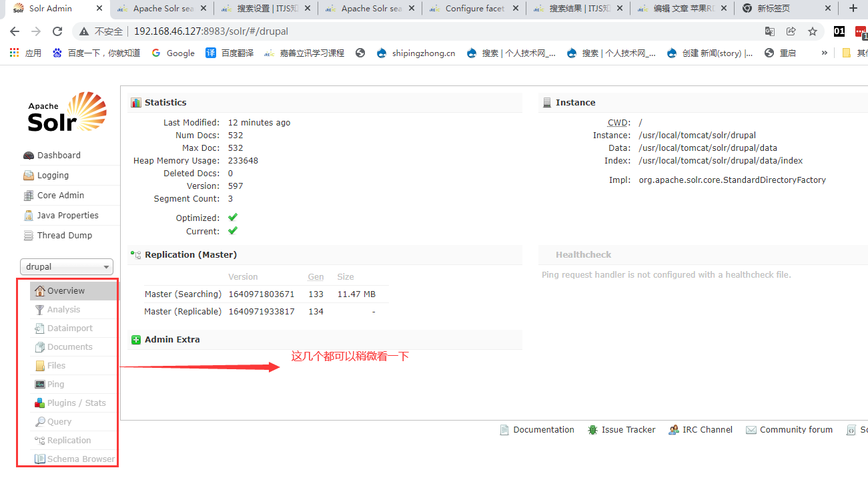Click the share page icon in address bar
868x482 pixels.
click(791, 31)
